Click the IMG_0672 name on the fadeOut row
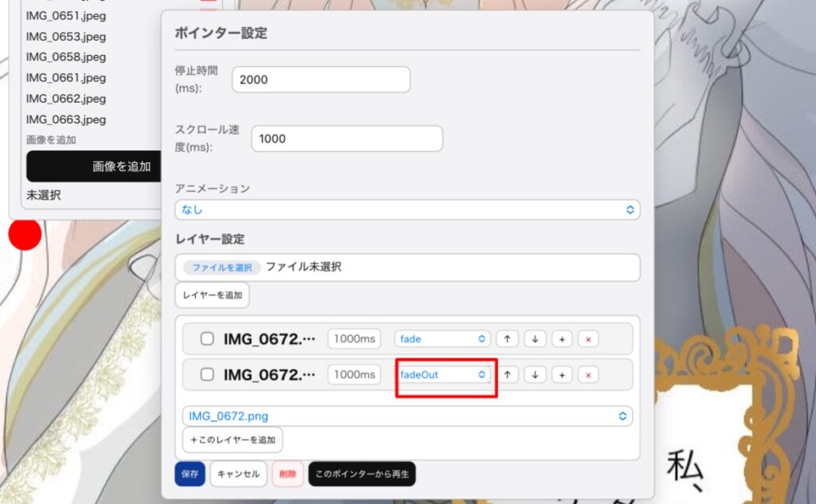The height and width of the screenshot is (504, 816). click(269, 375)
